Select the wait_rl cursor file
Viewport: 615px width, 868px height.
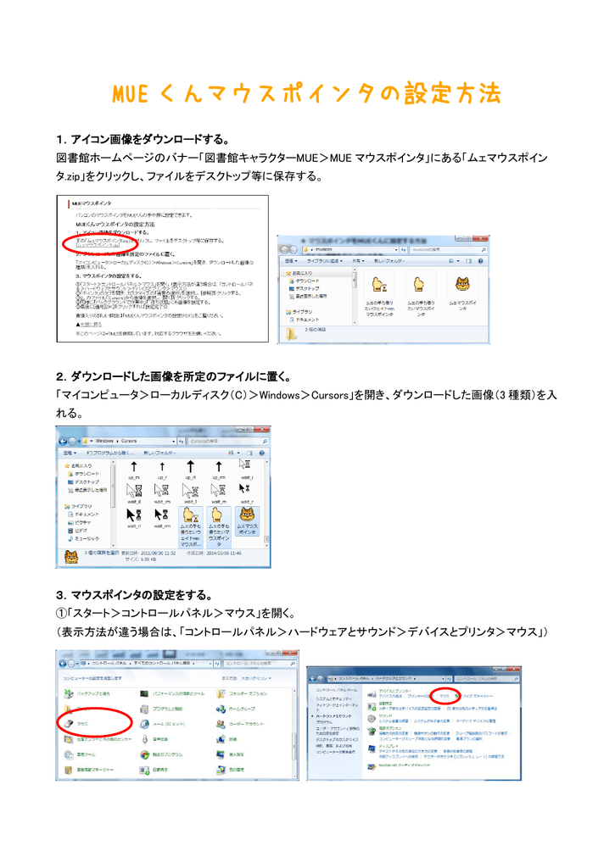(x=133, y=518)
